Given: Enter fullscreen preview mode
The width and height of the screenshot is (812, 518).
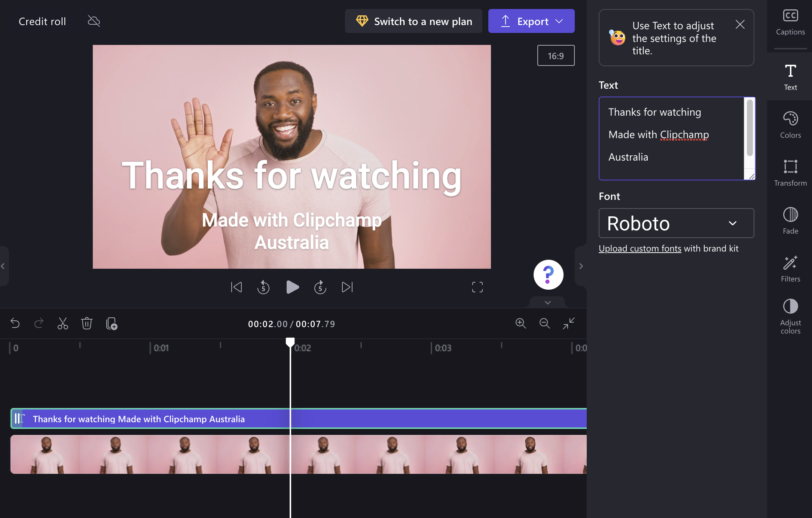Looking at the screenshot, I should coord(477,287).
